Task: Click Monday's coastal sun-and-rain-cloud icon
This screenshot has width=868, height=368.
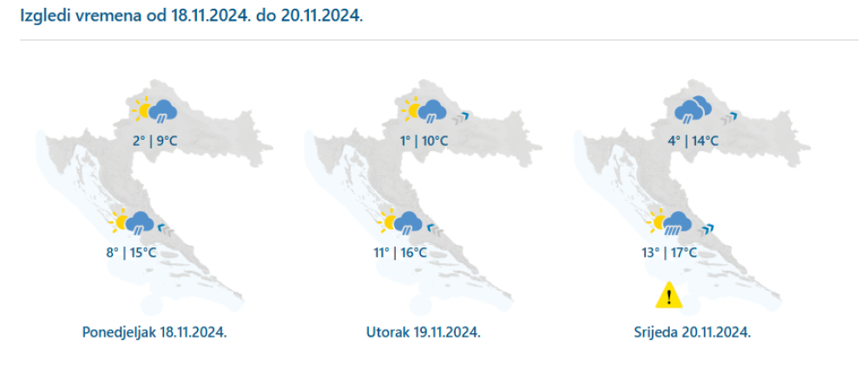Action: click(131, 221)
